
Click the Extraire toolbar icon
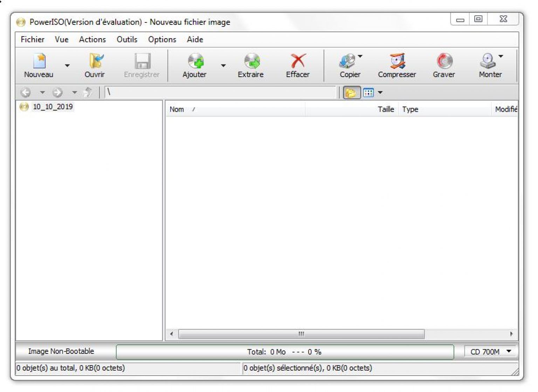point(252,61)
